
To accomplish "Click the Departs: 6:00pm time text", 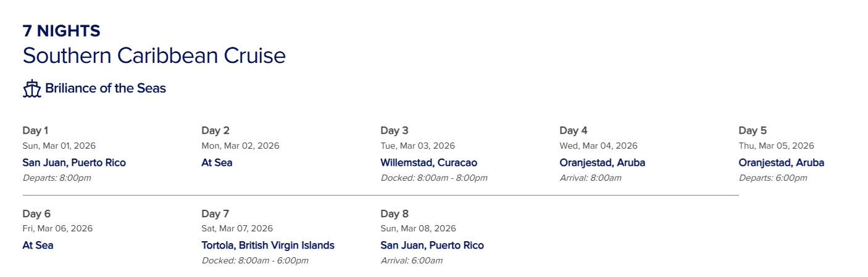I will 773,178.
